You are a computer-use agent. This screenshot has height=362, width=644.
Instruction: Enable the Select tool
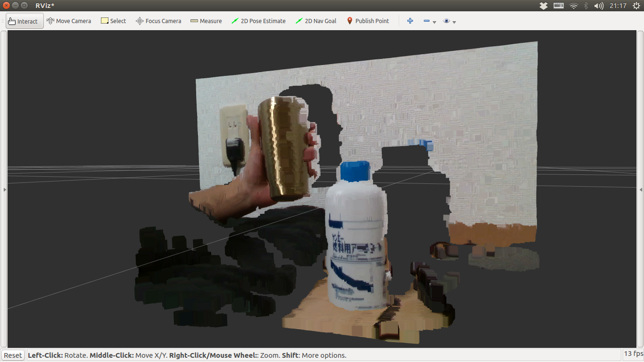113,21
